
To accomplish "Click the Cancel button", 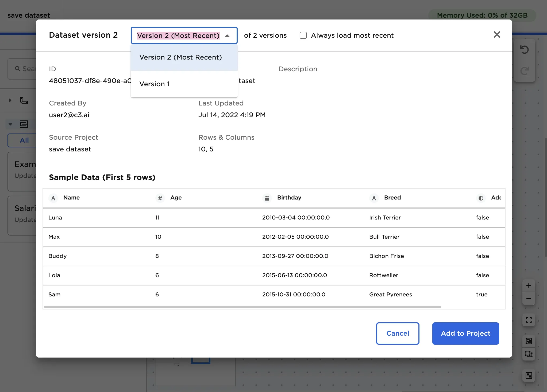I will [398, 333].
